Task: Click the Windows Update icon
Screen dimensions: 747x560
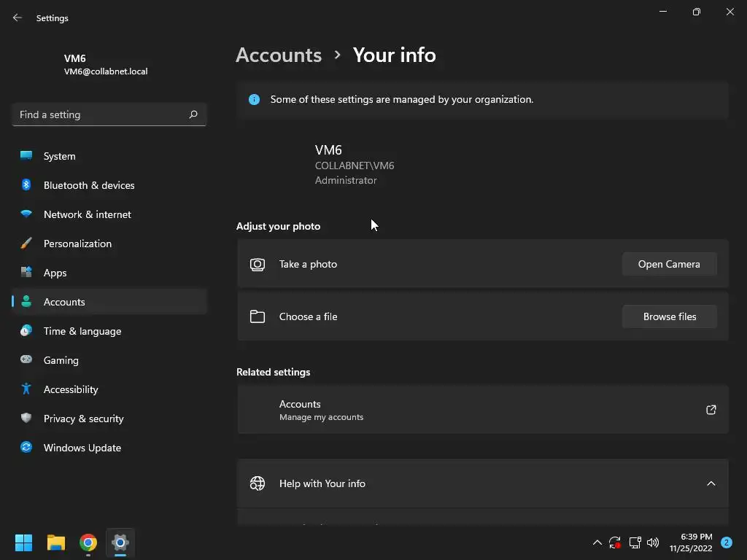Action: coord(26,448)
